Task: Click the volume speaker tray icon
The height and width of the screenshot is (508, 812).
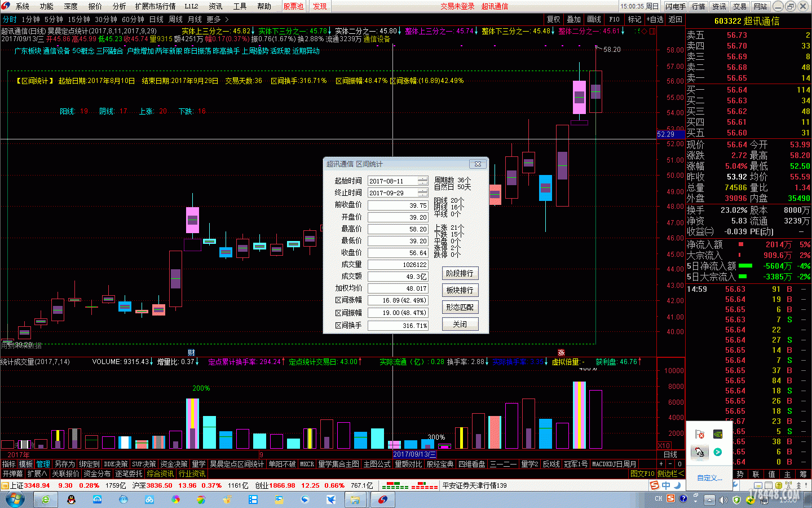Action: click(723, 500)
